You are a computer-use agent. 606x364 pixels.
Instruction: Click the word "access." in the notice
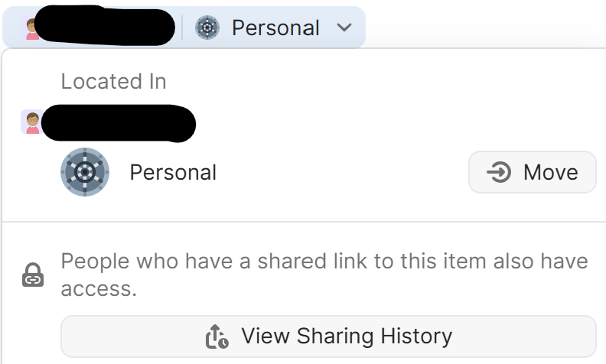[x=99, y=288]
